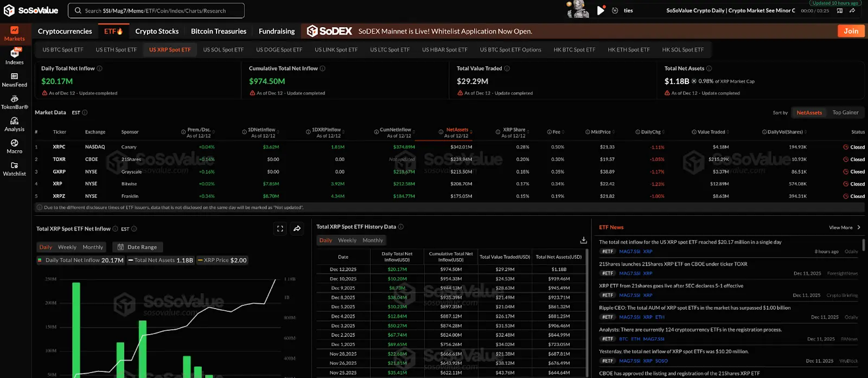Open the Watchlist sidebar section
Image resolution: width=868 pixels, height=378 pixels.
pyautogui.click(x=14, y=169)
